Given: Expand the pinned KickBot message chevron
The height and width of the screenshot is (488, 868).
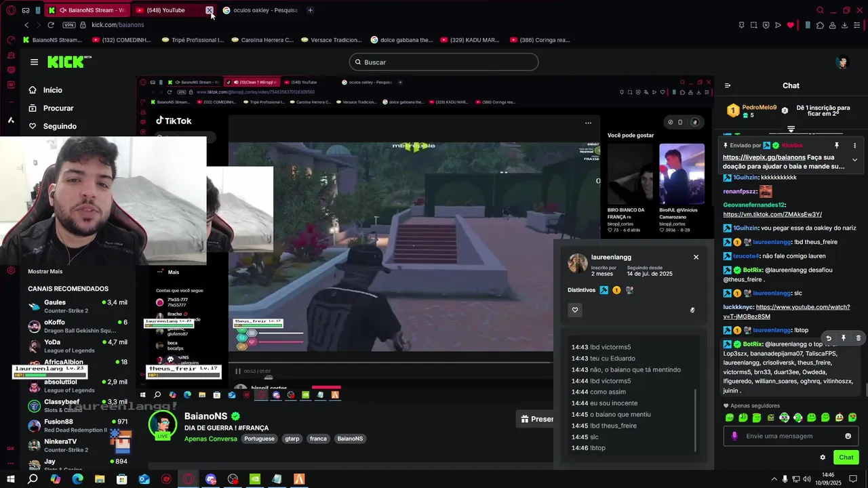Looking at the screenshot, I should pos(854,160).
